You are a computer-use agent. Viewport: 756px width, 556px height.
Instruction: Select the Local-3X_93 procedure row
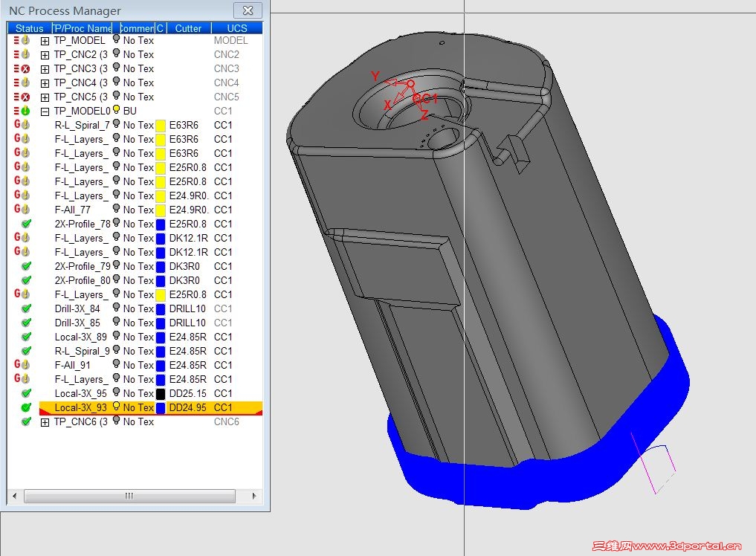pos(150,408)
